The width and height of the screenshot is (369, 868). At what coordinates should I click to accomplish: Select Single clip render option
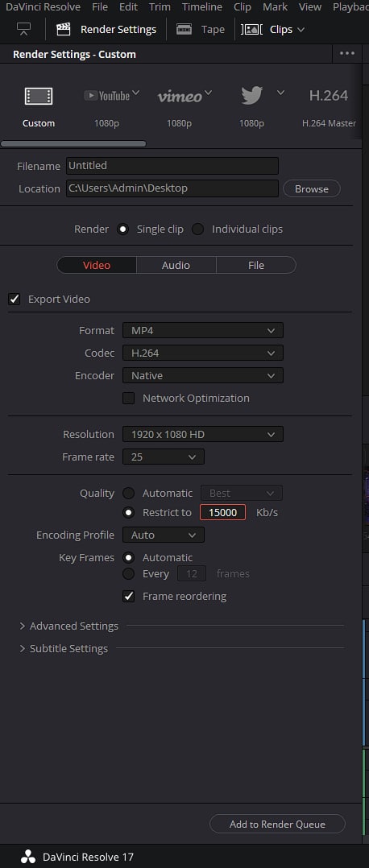(123, 229)
